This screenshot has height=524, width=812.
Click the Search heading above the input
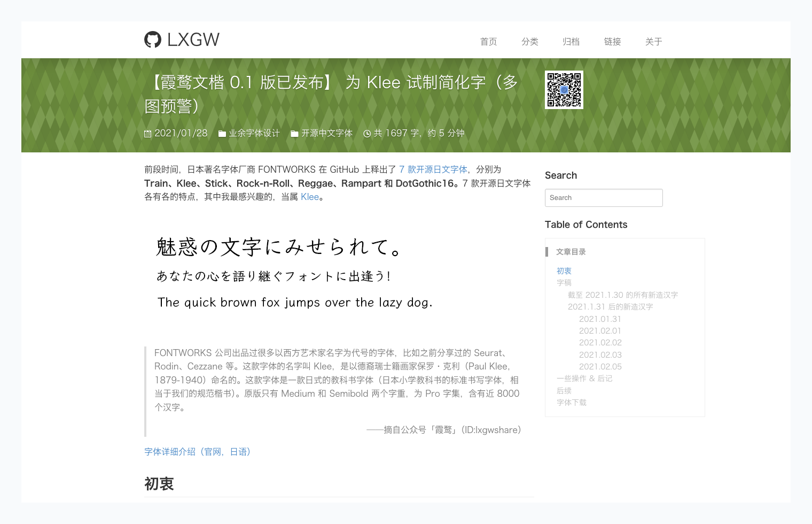point(561,175)
